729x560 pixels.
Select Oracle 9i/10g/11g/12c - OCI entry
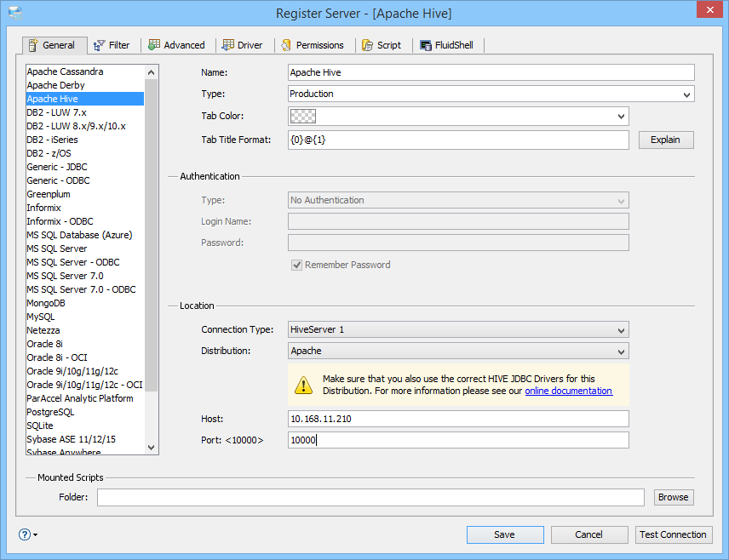click(x=85, y=385)
